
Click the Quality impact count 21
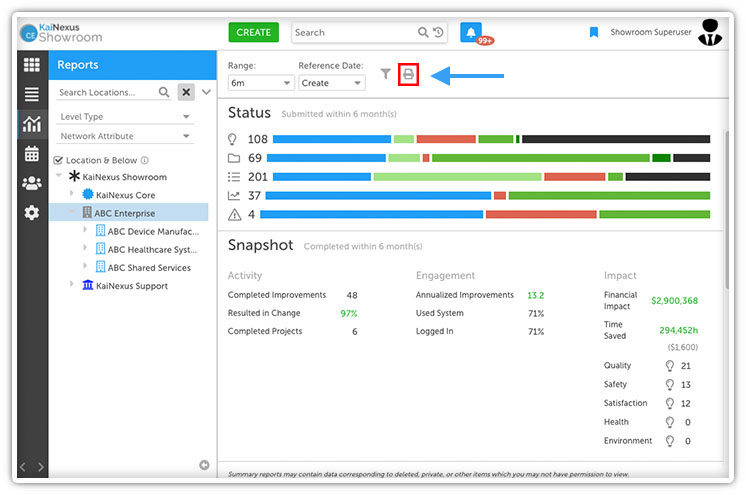tap(686, 366)
